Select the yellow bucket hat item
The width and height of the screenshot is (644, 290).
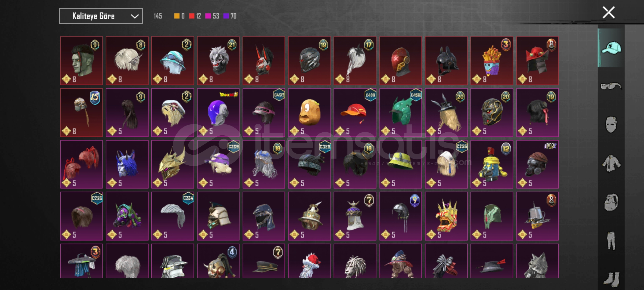400,164
